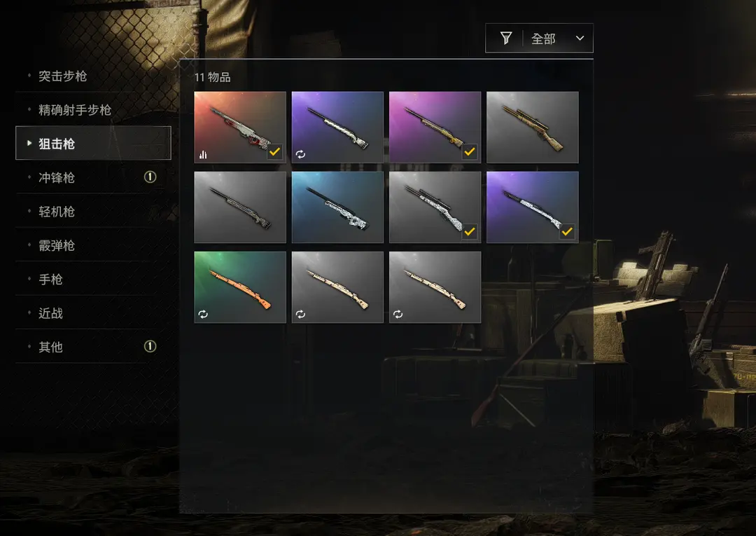Click swap icon on middle bottom-row rifle
This screenshot has height=536, width=756.
[300, 314]
